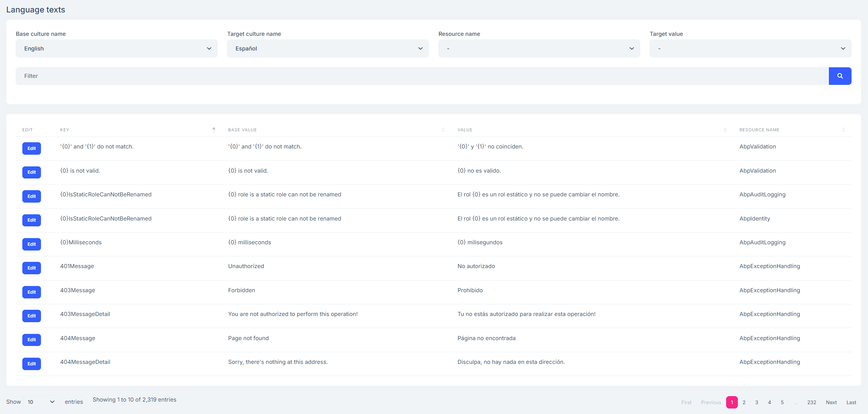
Task: Sort table by Key column arrow
Action: (x=214, y=129)
